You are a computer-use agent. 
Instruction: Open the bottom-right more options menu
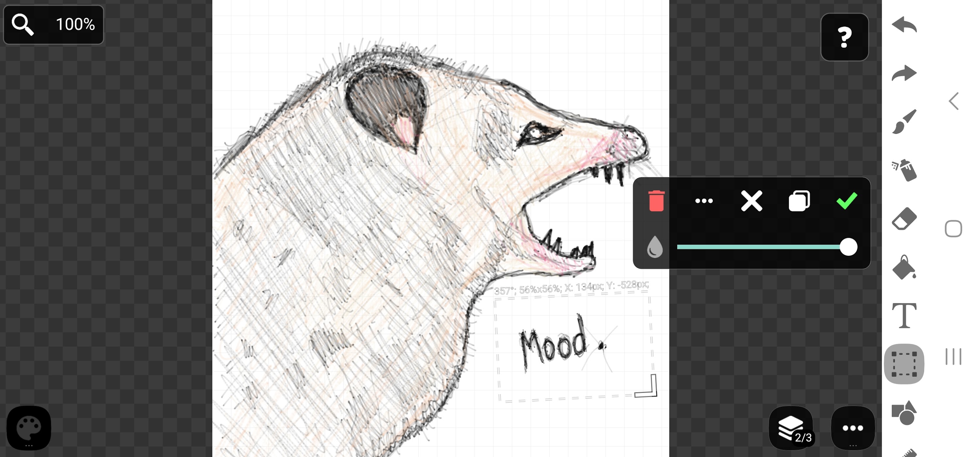[853, 427]
